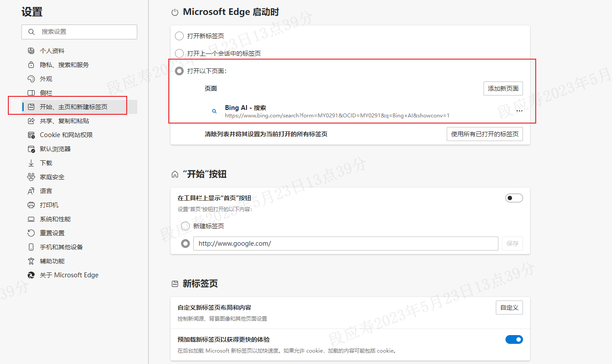Click the palette icon beside 外观
This screenshot has width=612, height=364.
[31, 79]
